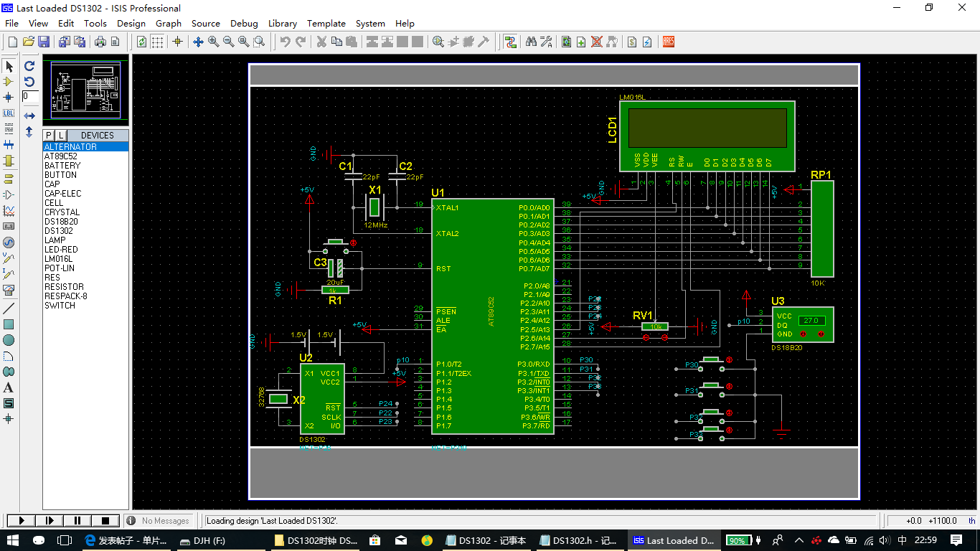Toggle Wire Autorouter icon
The width and height of the screenshot is (980, 551).
tap(510, 42)
